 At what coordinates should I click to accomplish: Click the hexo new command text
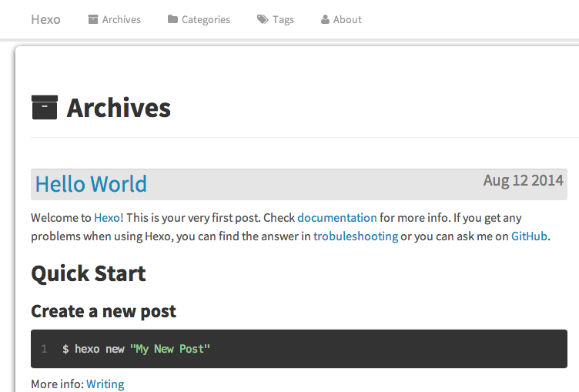pyautogui.click(x=99, y=349)
